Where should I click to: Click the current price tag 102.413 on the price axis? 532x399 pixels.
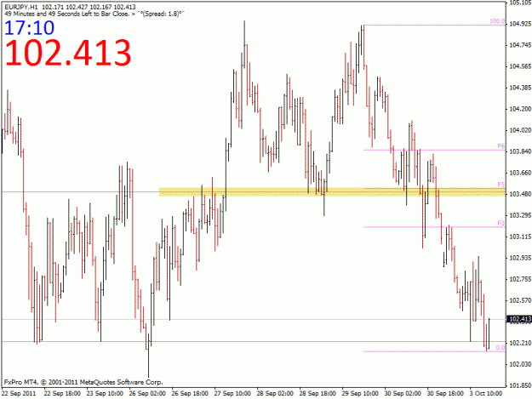click(x=518, y=319)
